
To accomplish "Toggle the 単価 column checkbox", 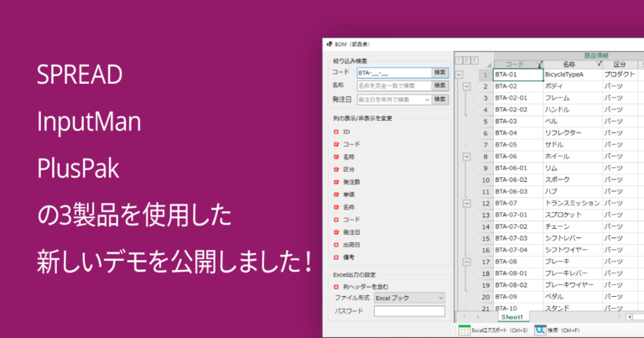I will point(336,195).
